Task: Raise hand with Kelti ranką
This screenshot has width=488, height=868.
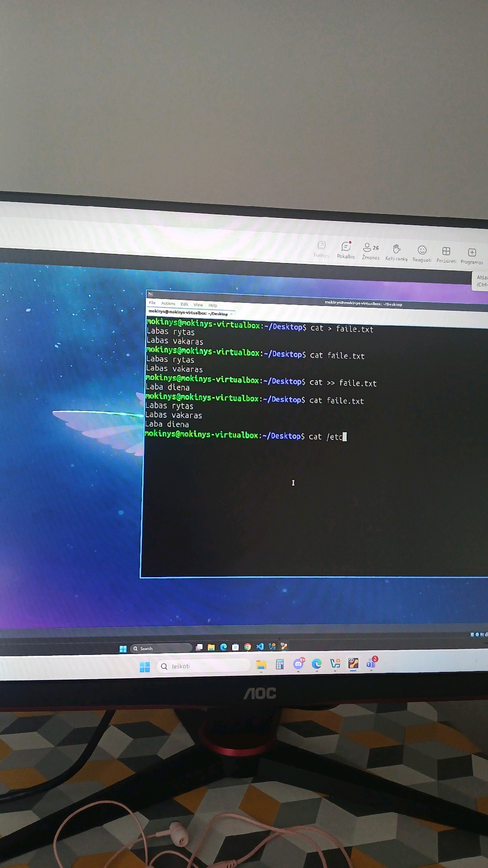Action: point(396,252)
